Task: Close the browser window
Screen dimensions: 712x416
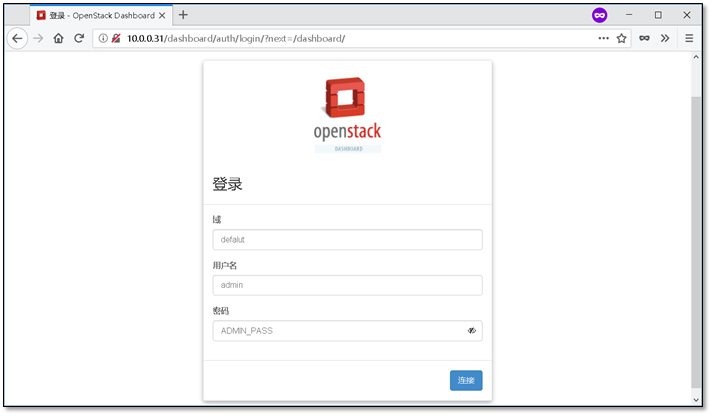Action: (687, 15)
